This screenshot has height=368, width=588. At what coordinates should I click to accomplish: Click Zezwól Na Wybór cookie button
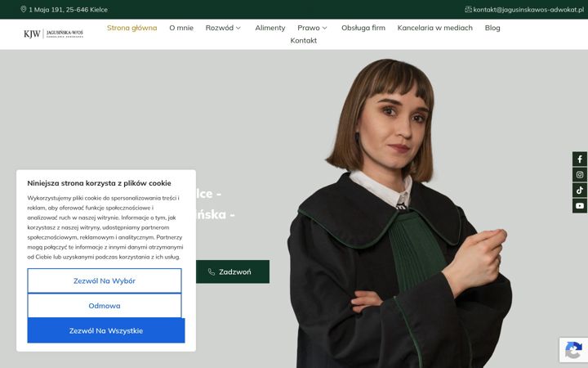(105, 280)
